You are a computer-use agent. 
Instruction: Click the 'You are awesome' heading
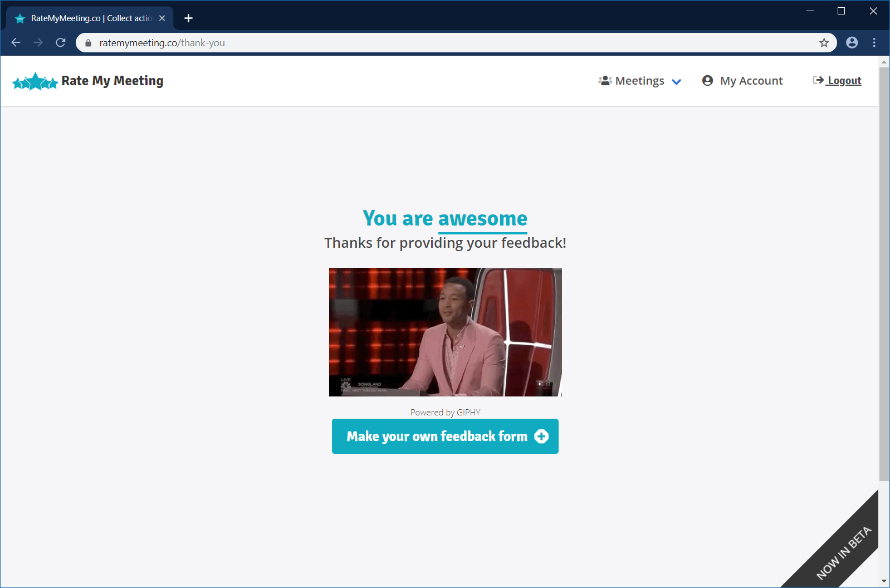[445, 219]
